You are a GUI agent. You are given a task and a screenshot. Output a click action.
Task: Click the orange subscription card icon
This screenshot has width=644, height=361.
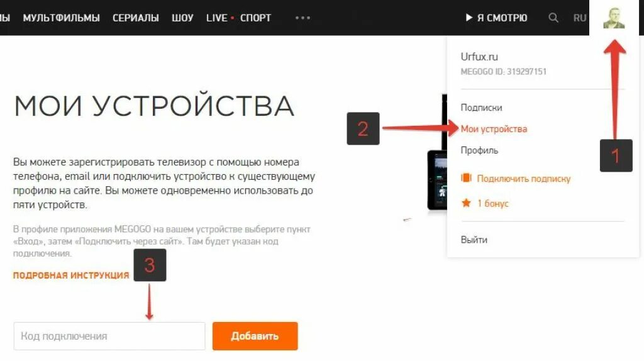tap(466, 178)
